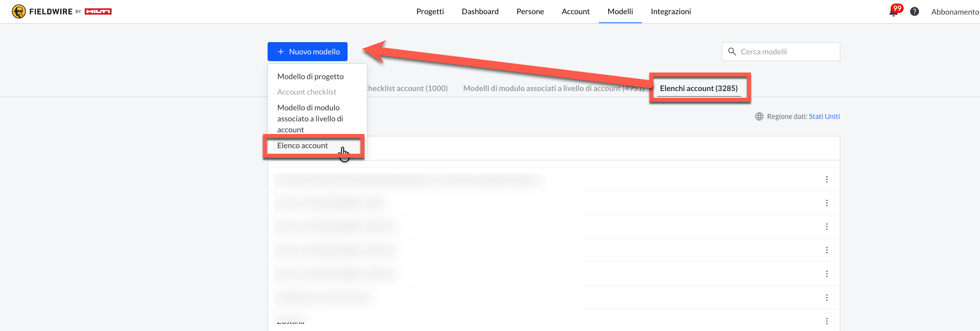
Task: Switch to the Elenchi account tab
Action: pyautogui.click(x=699, y=88)
